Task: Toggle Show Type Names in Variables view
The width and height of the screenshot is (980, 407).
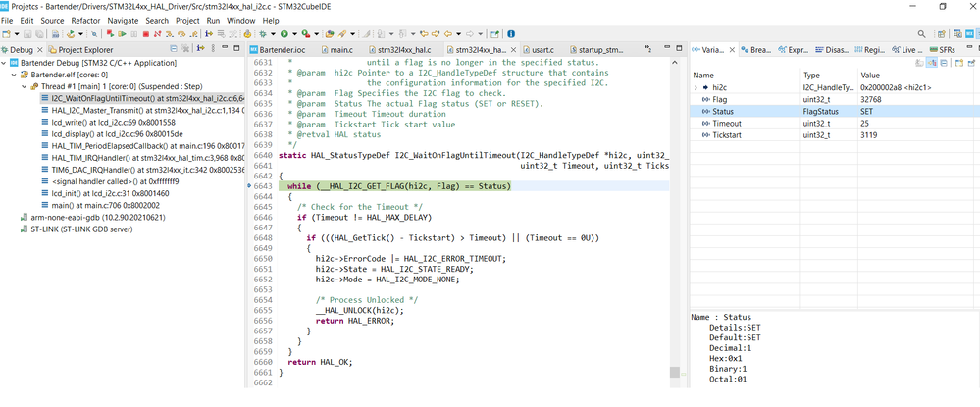Action: 920,63
